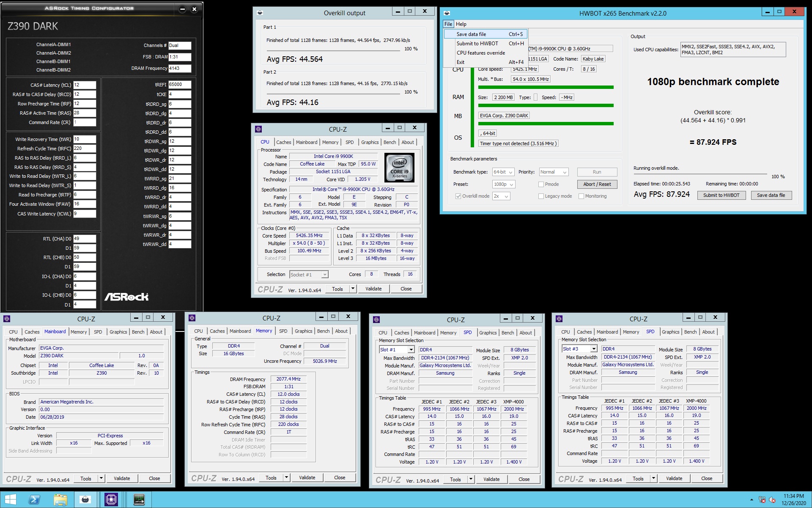Click the HWBOT x265 taskbar icon
This screenshot has width=812, height=508.
(86, 500)
